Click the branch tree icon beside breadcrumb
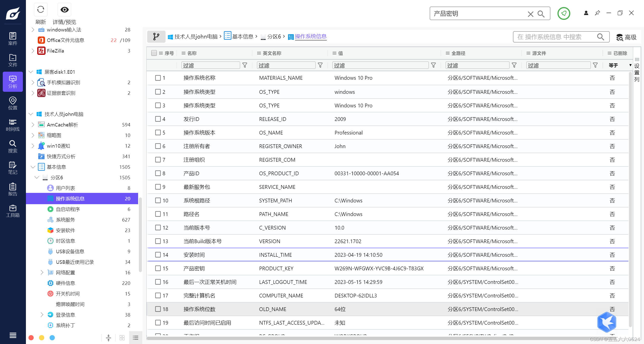Image resolution: width=644 pixels, height=344 pixels. (x=156, y=37)
